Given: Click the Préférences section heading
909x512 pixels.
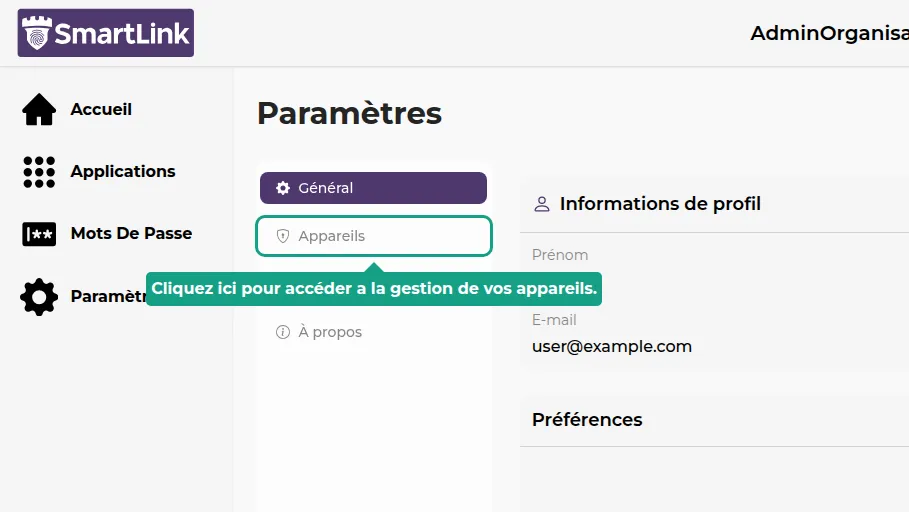Looking at the screenshot, I should [587, 420].
